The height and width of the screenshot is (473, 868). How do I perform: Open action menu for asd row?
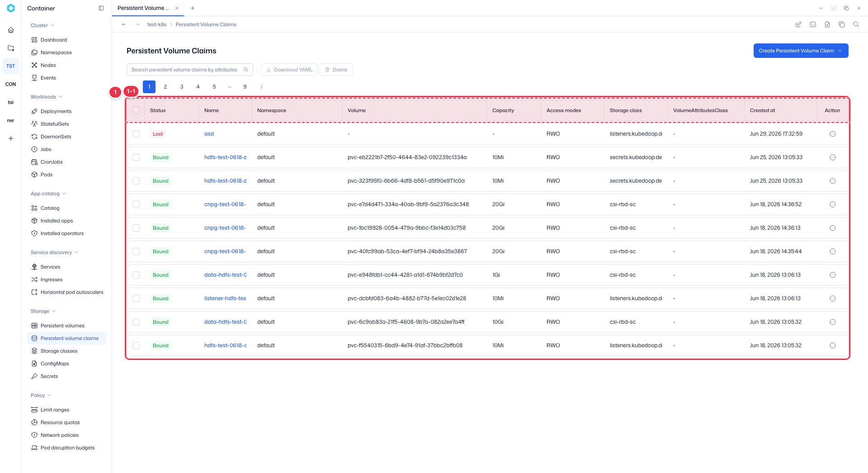point(833,134)
